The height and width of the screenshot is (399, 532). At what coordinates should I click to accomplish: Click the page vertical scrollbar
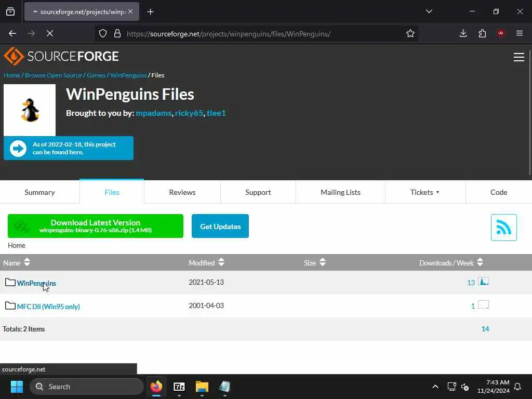[529, 112]
